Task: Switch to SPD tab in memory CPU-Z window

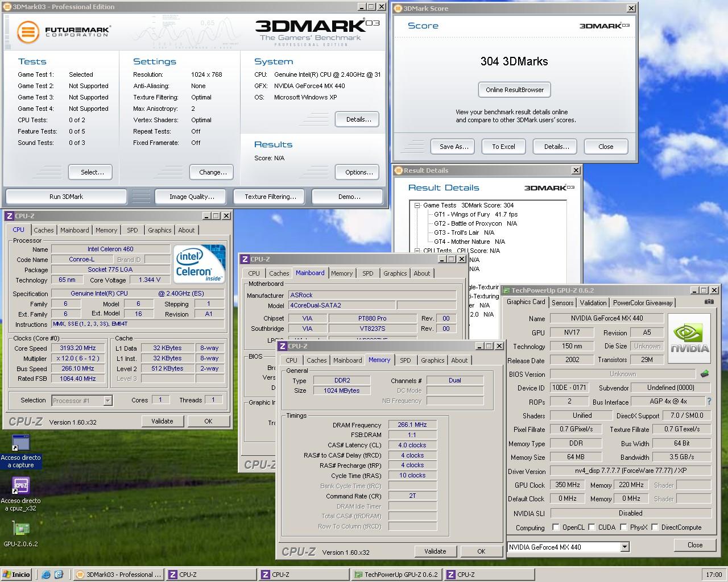Action: click(x=405, y=360)
